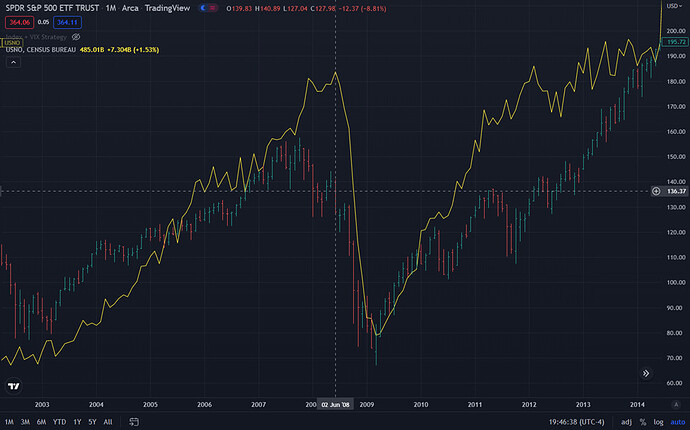This screenshot has width=690, height=430.
Task: Click the moon post-market session icon
Action: 203,8
